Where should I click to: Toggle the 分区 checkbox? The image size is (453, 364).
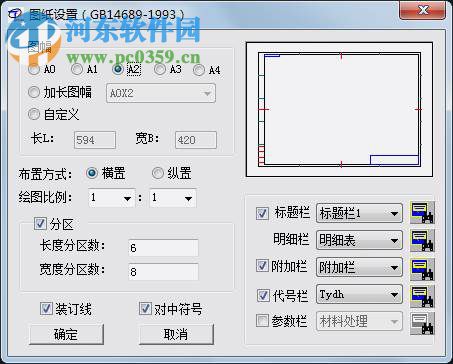(x=40, y=224)
